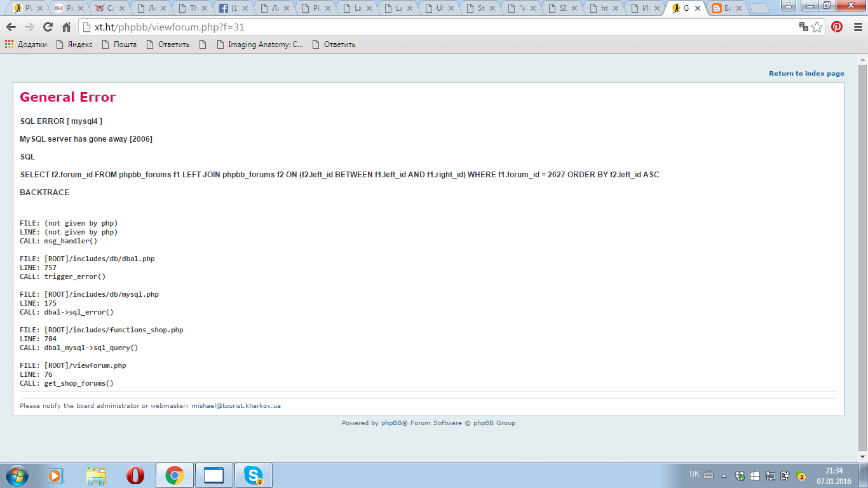Launch Opera from the taskbar
Viewport: 868px width, 488px height.
[x=135, y=475]
